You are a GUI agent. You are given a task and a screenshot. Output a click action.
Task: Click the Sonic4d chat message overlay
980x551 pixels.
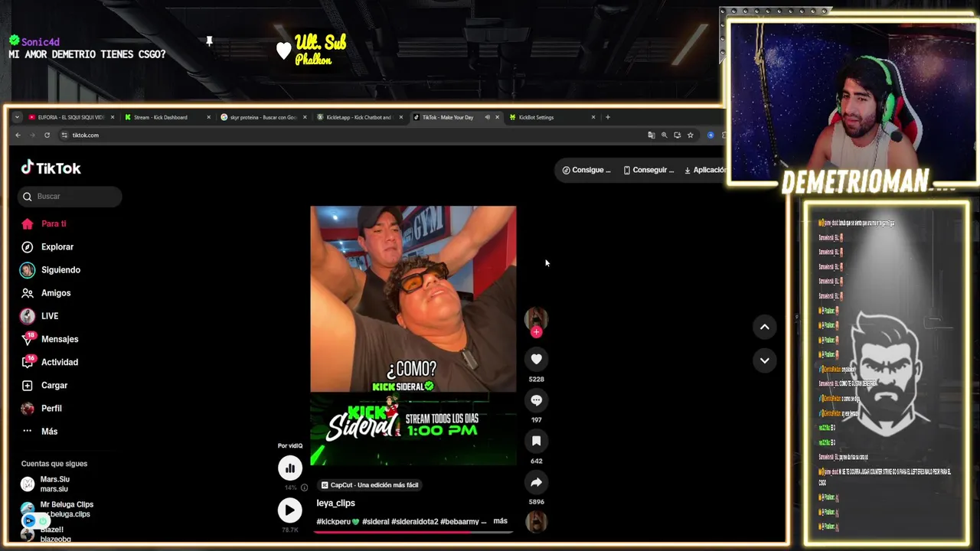[87, 48]
